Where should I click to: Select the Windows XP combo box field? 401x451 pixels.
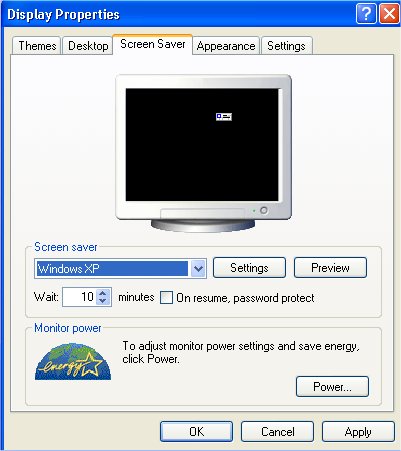[x=120, y=268]
